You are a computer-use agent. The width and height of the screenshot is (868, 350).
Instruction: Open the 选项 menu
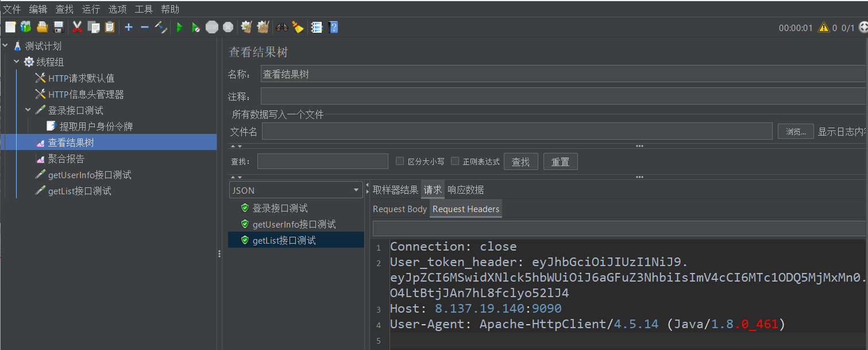[x=118, y=9]
